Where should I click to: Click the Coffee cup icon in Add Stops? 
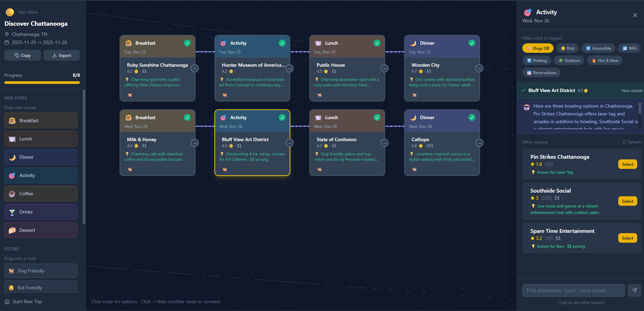click(x=12, y=194)
